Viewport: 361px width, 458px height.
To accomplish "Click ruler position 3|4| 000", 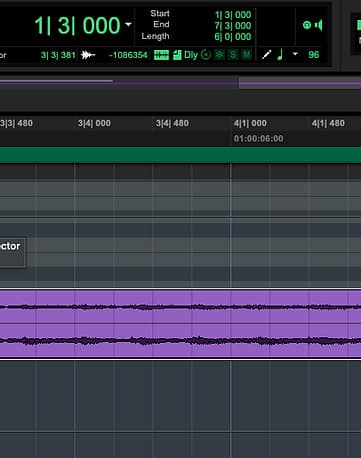I will pos(94,123).
